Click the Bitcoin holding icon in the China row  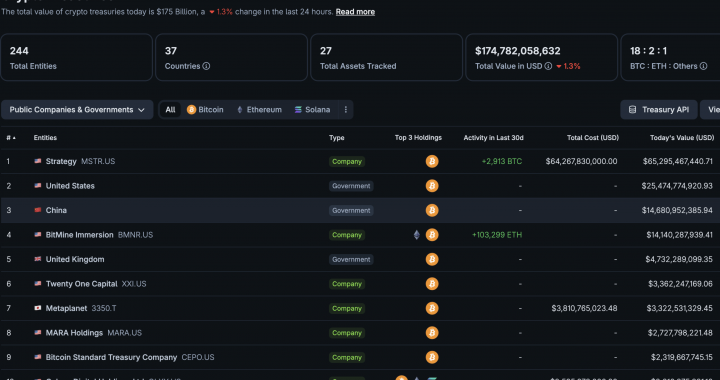432,210
